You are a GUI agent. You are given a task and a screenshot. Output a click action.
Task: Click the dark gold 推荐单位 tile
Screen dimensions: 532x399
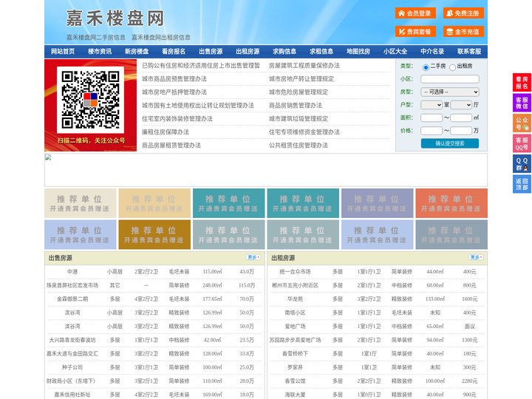point(154,234)
